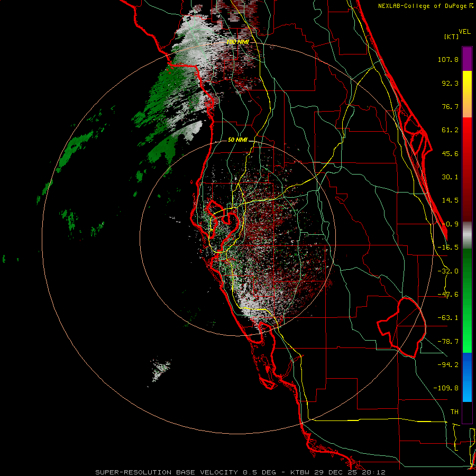Click the 50 NMI range ring label

click(237, 140)
